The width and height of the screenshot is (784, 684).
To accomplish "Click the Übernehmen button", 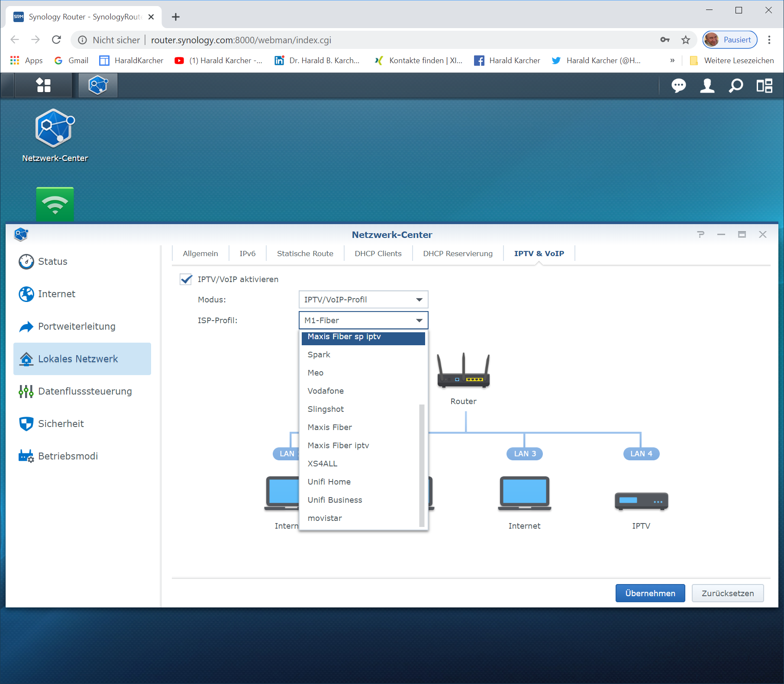I will tap(650, 593).
